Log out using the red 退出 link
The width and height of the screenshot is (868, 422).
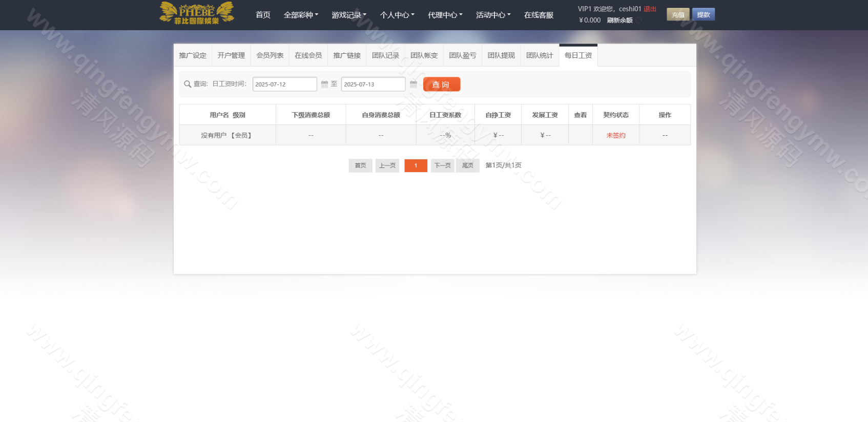pyautogui.click(x=650, y=9)
